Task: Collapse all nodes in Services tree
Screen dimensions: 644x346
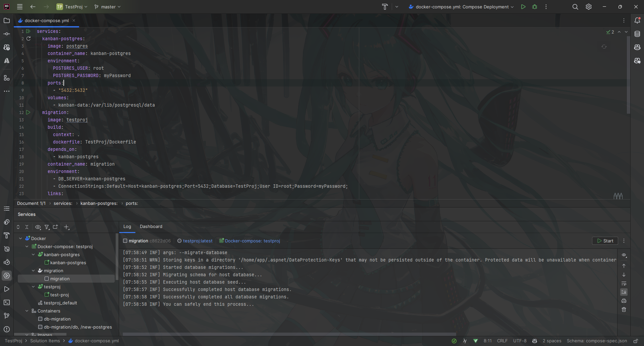Action: coord(27,227)
